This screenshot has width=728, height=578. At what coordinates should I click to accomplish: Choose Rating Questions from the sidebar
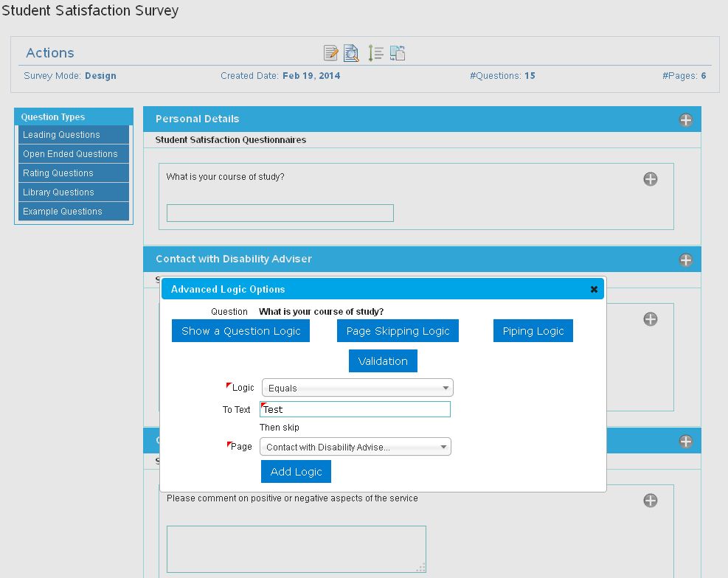(x=73, y=173)
